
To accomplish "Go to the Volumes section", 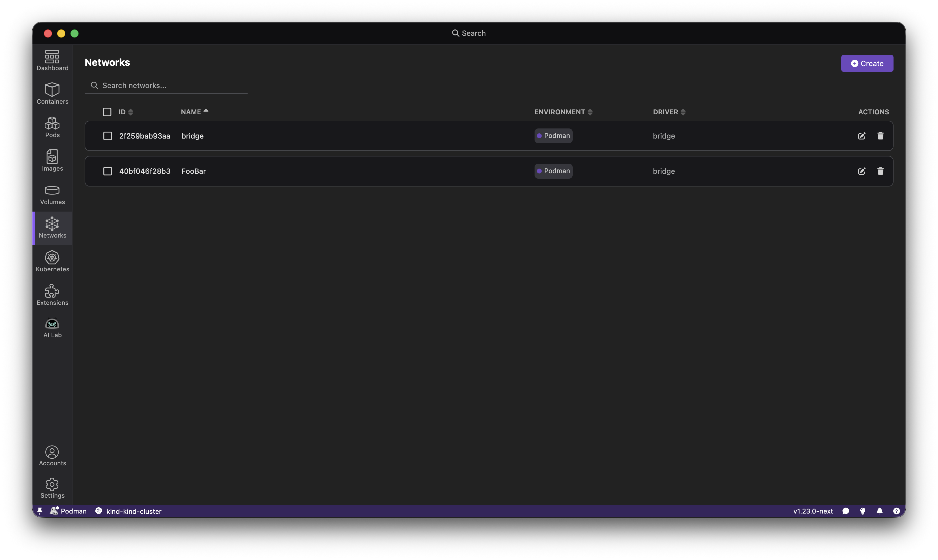I will [52, 194].
